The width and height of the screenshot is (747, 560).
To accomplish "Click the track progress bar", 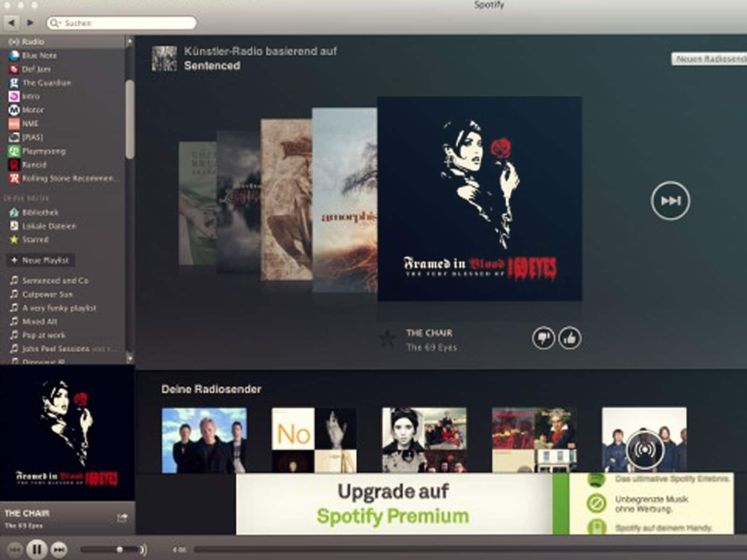I will tap(471, 550).
